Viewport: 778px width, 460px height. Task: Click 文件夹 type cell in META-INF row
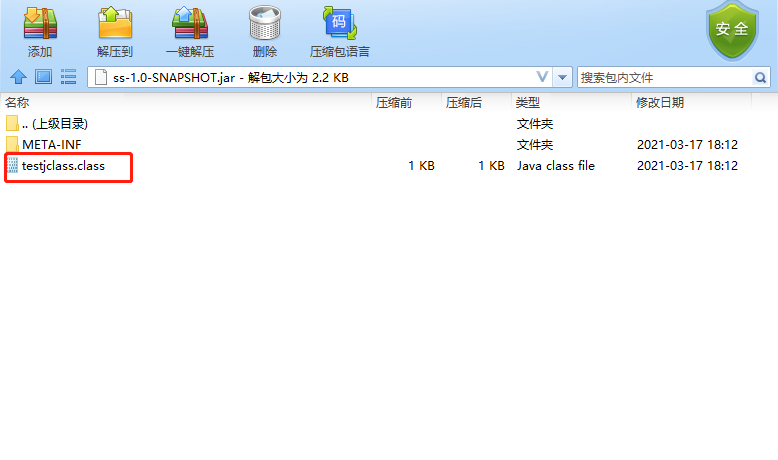(x=534, y=145)
